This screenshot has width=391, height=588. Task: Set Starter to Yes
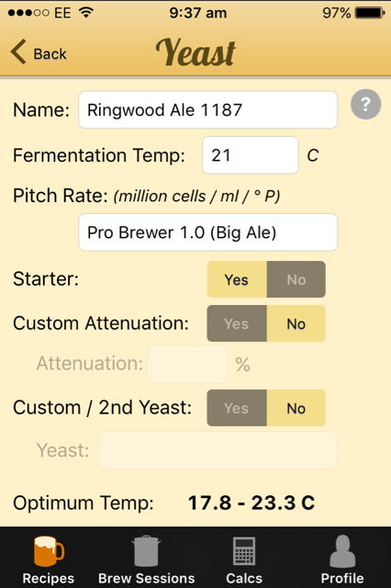[x=237, y=279]
